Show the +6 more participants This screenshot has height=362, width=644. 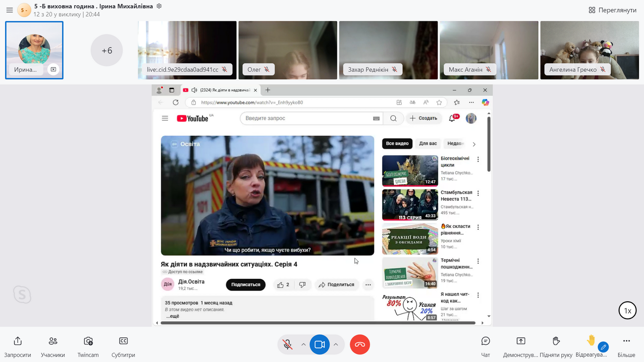(107, 51)
